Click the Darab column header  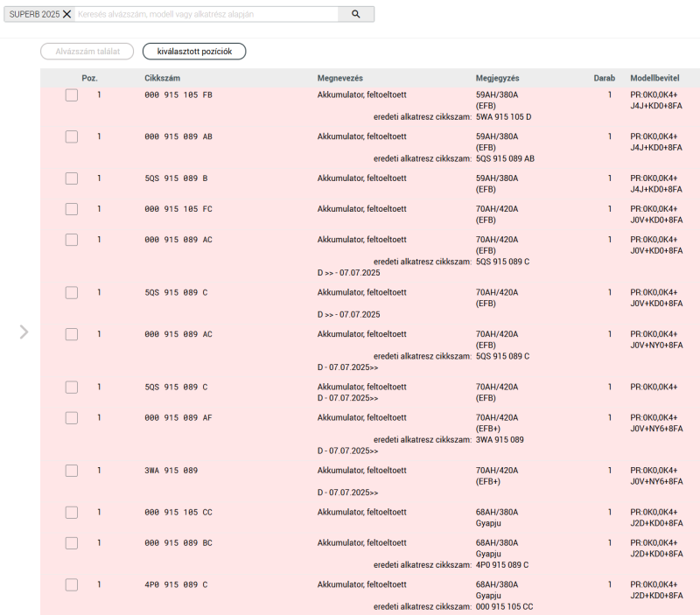pos(604,78)
